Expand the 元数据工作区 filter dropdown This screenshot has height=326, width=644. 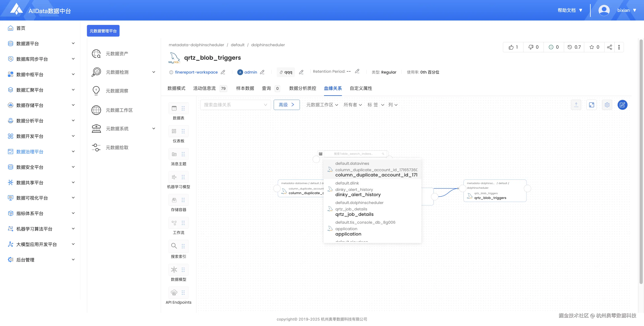(322, 105)
